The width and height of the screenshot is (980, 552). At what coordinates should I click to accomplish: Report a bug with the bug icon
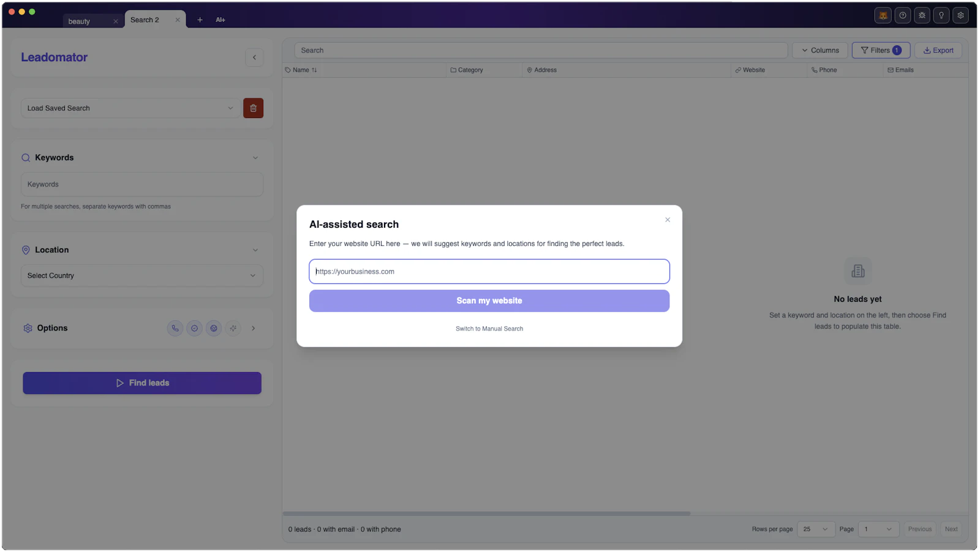point(922,15)
